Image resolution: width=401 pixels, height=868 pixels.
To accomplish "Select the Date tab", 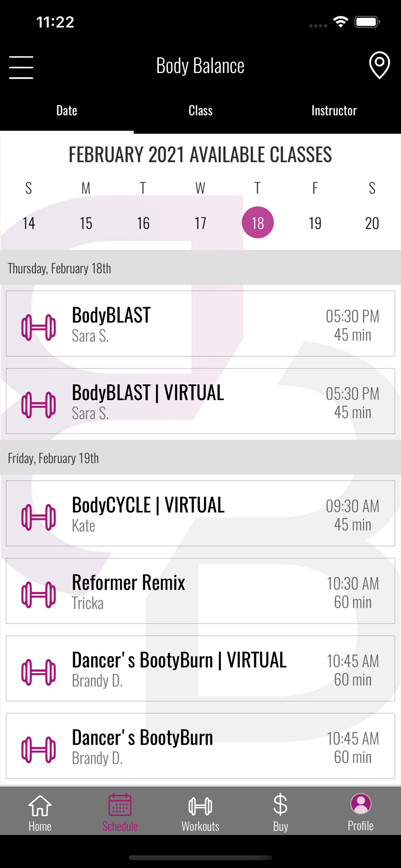I will (x=67, y=111).
